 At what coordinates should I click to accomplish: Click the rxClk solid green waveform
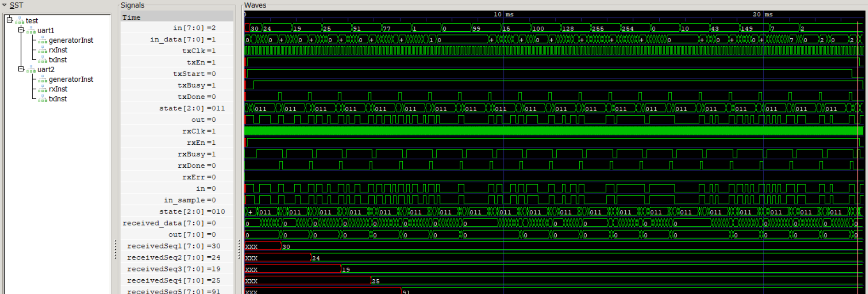[x=554, y=131]
